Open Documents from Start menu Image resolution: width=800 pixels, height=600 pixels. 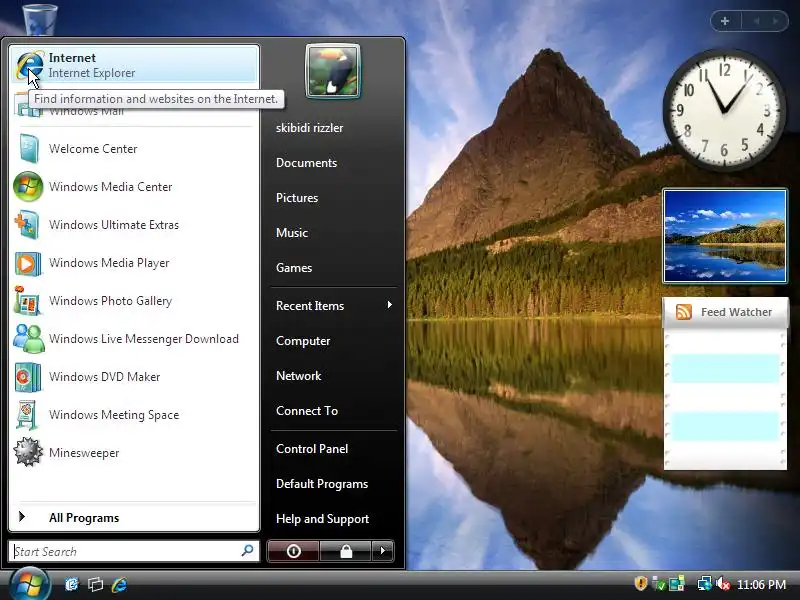307,163
